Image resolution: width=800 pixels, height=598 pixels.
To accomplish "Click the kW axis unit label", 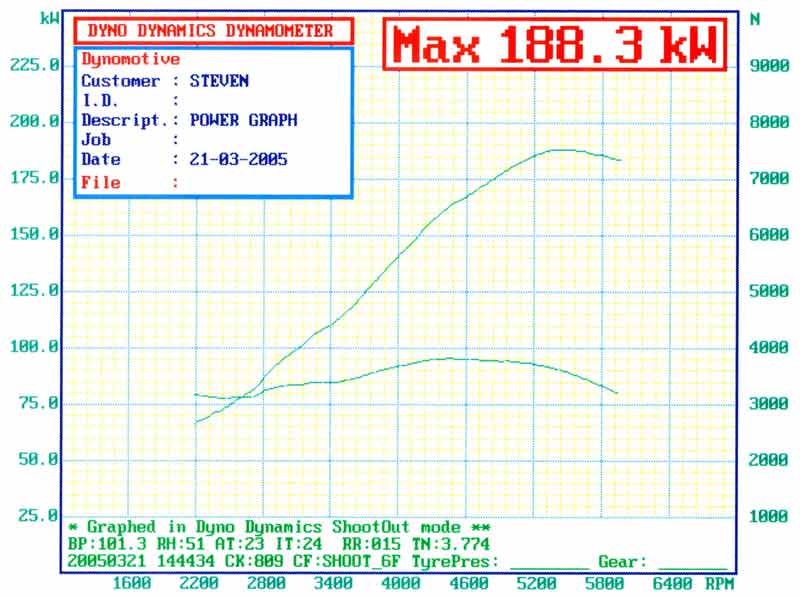I will click(49, 18).
